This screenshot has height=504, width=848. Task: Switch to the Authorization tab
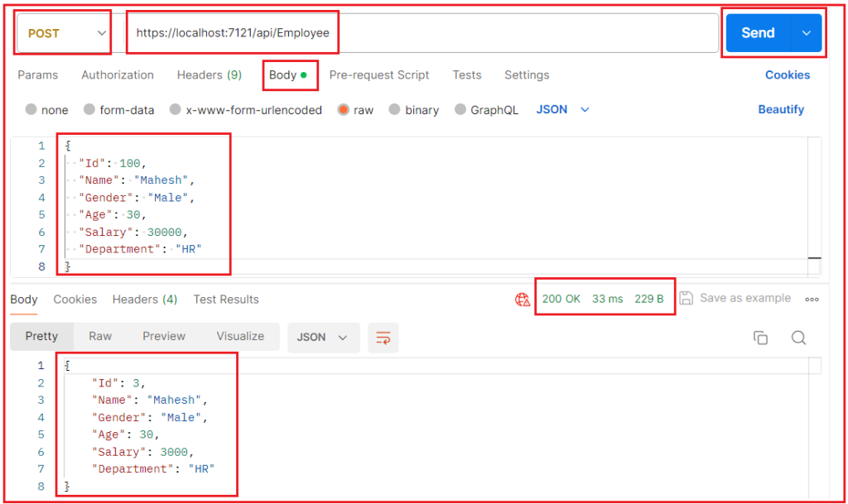tap(117, 74)
